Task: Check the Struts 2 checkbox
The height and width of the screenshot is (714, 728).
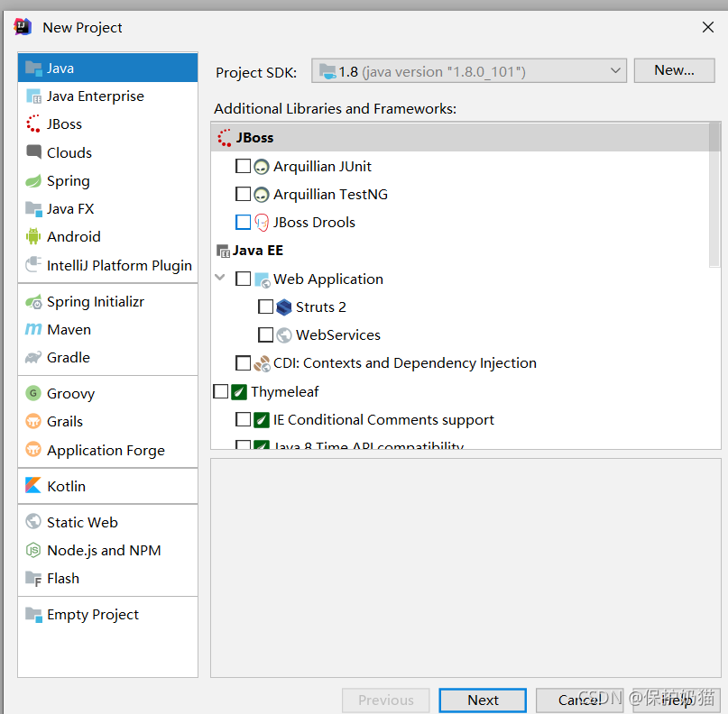Action: (x=265, y=307)
